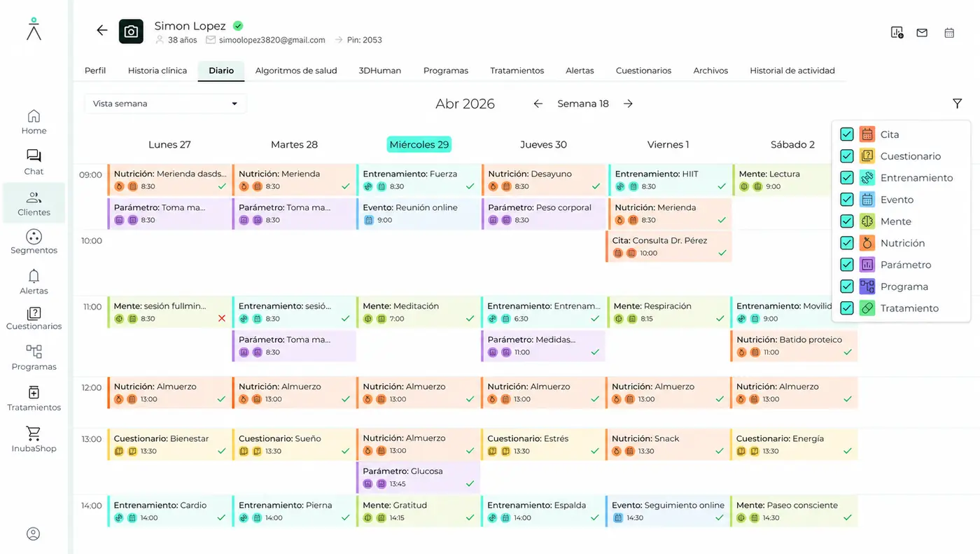Image resolution: width=980 pixels, height=554 pixels.
Task: Uncheck the Entrenamiento filter checkbox
Action: tap(847, 178)
